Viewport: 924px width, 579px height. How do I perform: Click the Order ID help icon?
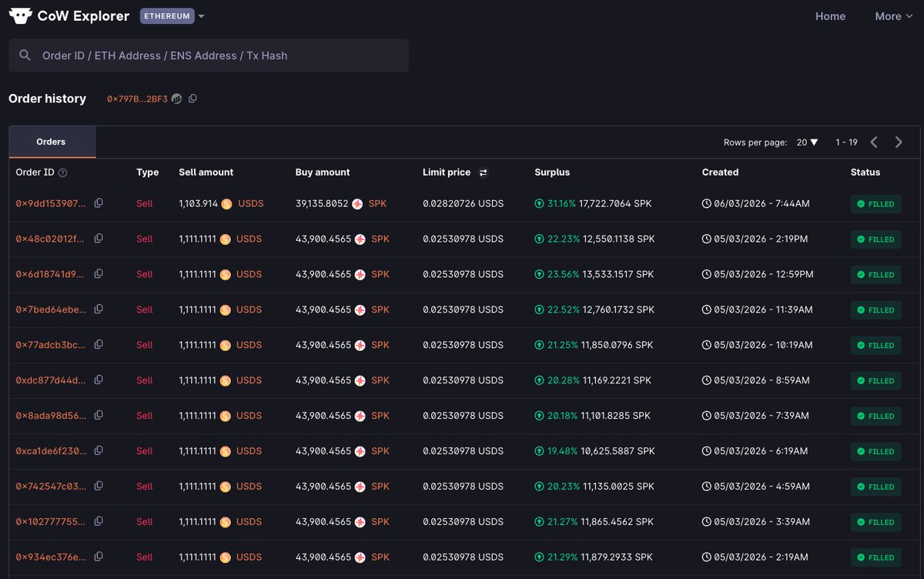pos(63,173)
